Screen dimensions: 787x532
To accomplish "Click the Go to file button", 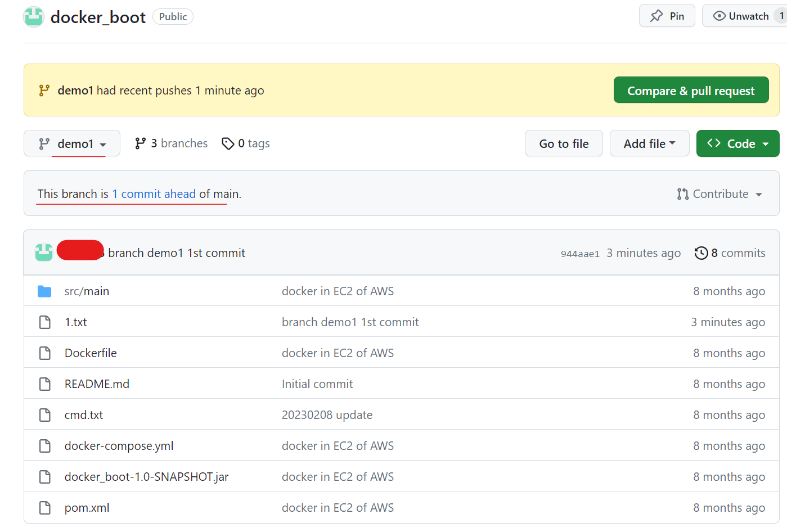I will [564, 143].
